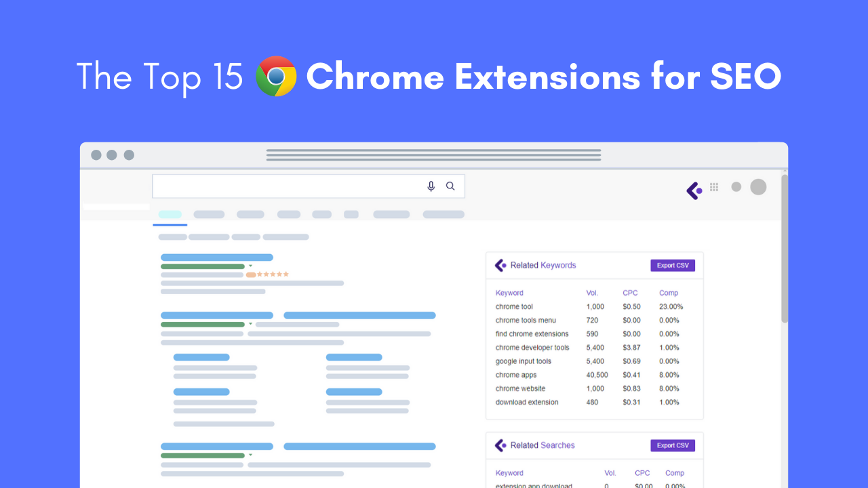This screenshot has height=488, width=868.
Task: Click the logo beside Related Searches
Action: [x=500, y=445]
